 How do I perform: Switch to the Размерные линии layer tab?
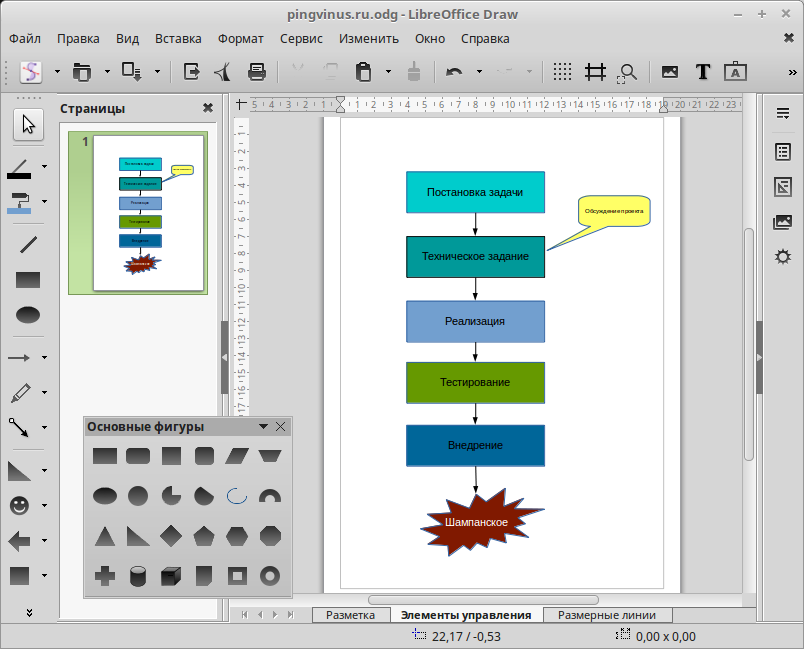(x=608, y=615)
